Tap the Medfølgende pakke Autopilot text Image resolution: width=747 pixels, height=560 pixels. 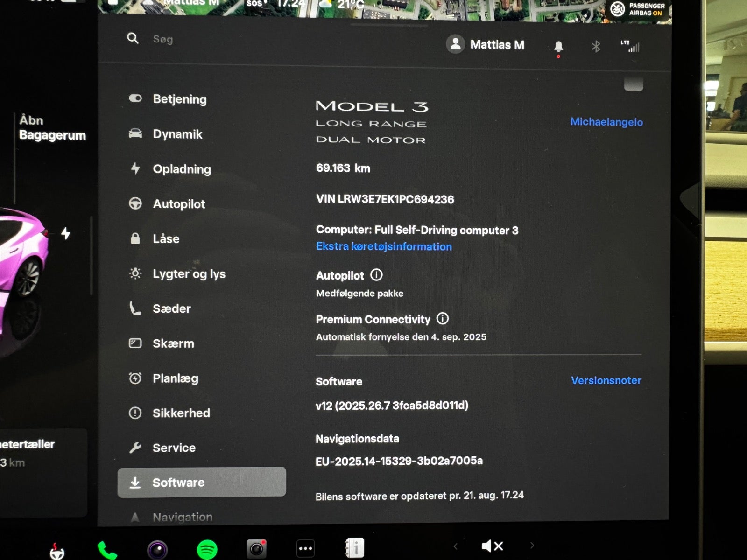click(x=359, y=294)
